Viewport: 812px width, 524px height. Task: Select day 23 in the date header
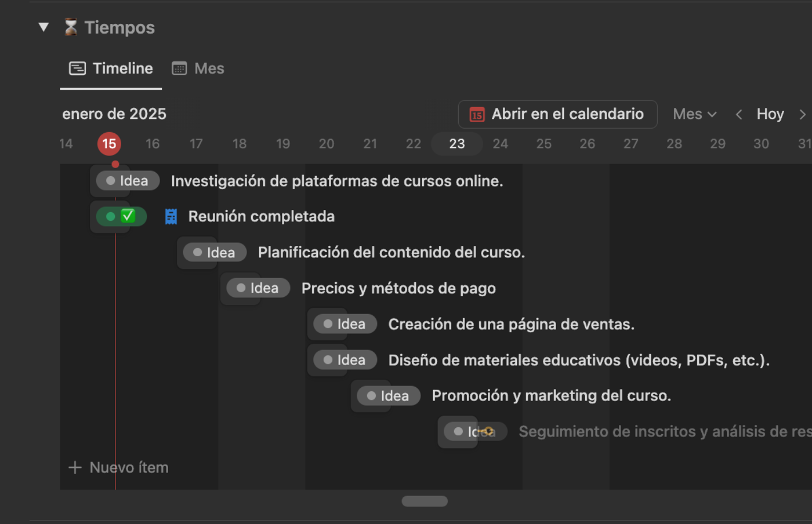point(456,143)
